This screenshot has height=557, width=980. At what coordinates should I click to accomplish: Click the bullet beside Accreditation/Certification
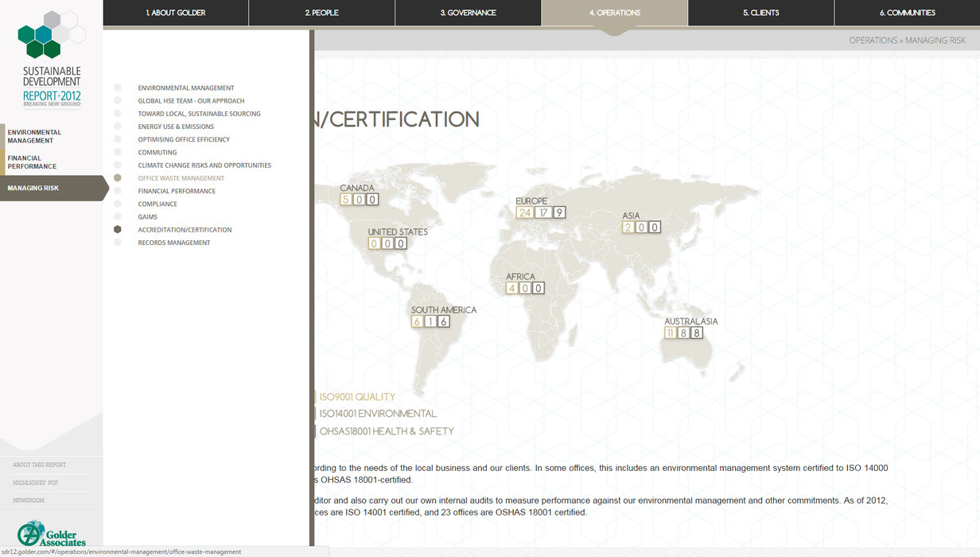pos(118,230)
